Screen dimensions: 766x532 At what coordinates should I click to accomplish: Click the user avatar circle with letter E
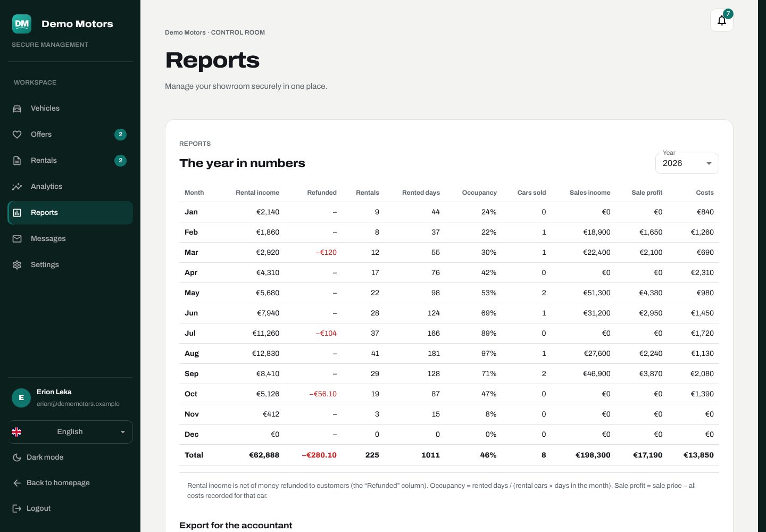(21, 397)
